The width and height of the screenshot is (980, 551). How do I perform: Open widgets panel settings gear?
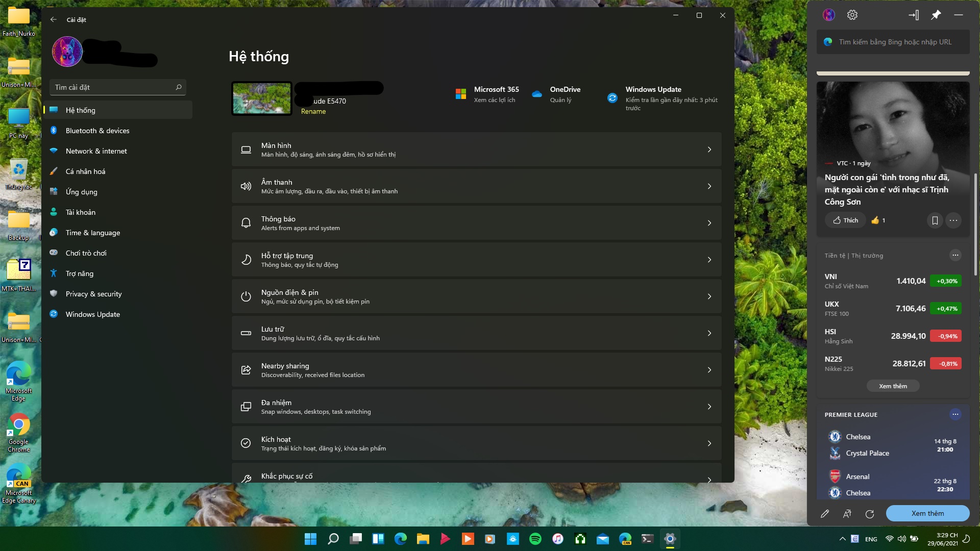point(852,15)
